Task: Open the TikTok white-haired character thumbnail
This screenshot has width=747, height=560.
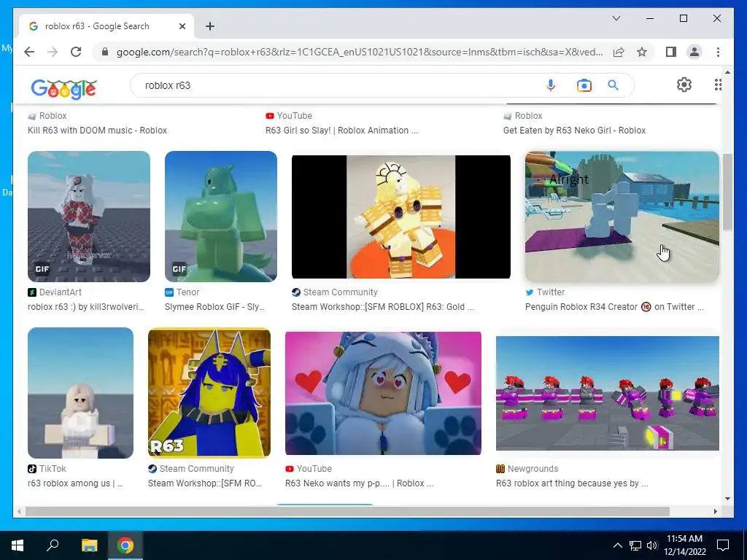Action: 80,393
